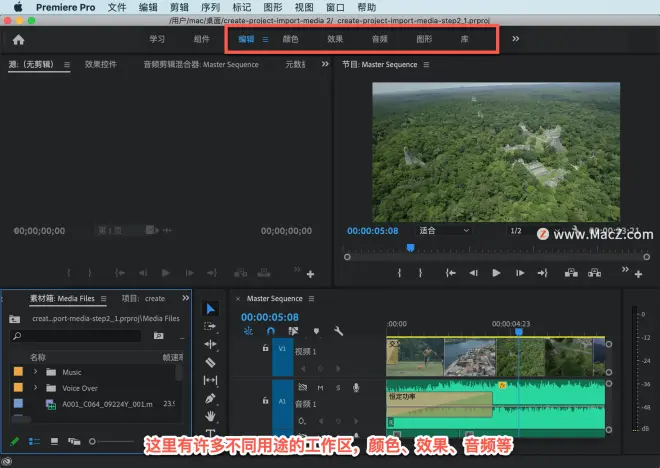660x468 pixels.
Task: Select the Slip tool
Action: 210,380
